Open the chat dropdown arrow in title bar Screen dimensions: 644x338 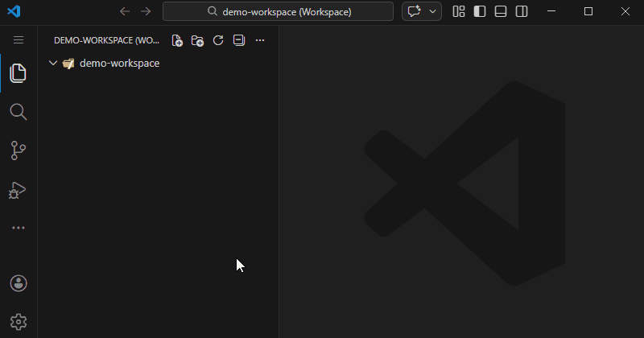432,11
